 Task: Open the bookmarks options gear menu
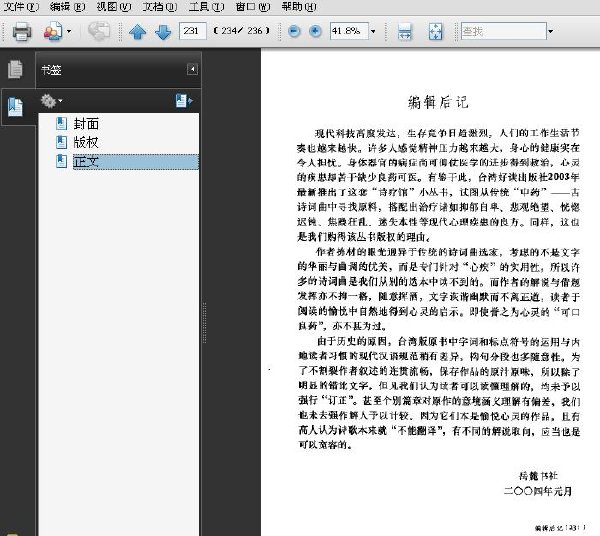[51, 101]
